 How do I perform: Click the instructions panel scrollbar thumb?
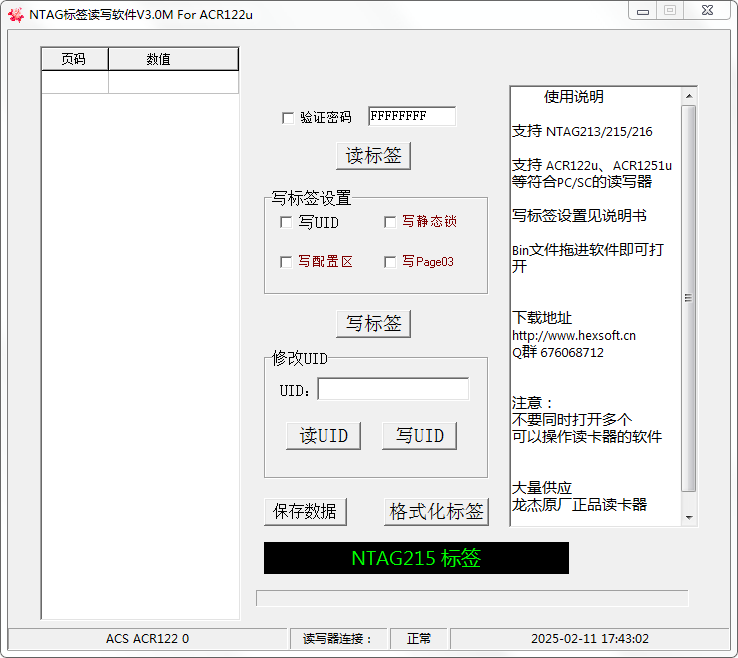click(x=689, y=298)
